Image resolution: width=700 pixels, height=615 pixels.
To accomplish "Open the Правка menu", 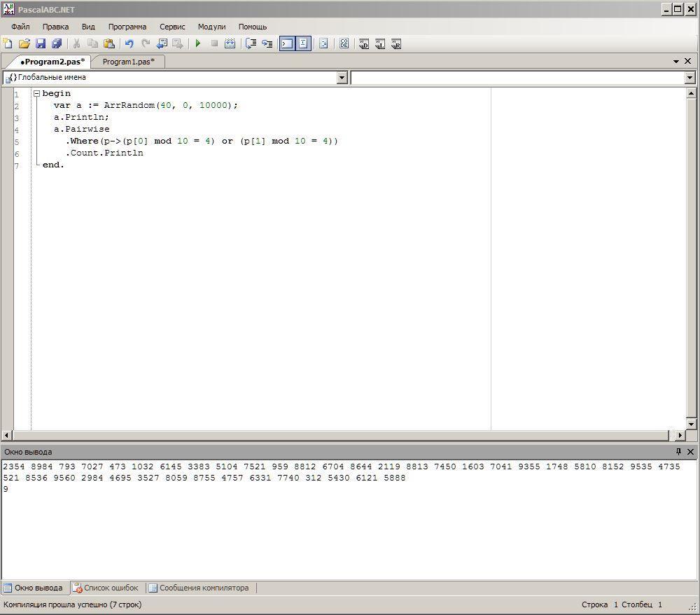I will pos(56,27).
